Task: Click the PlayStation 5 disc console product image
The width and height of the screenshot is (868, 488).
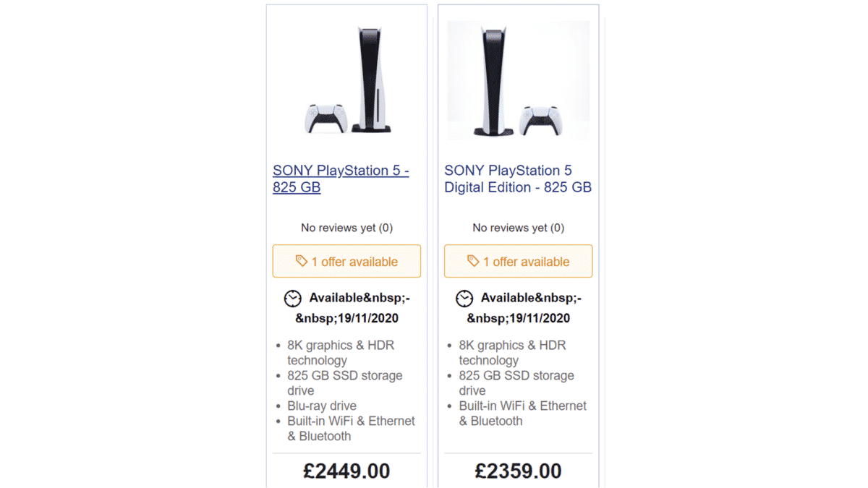Action: pyautogui.click(x=348, y=80)
